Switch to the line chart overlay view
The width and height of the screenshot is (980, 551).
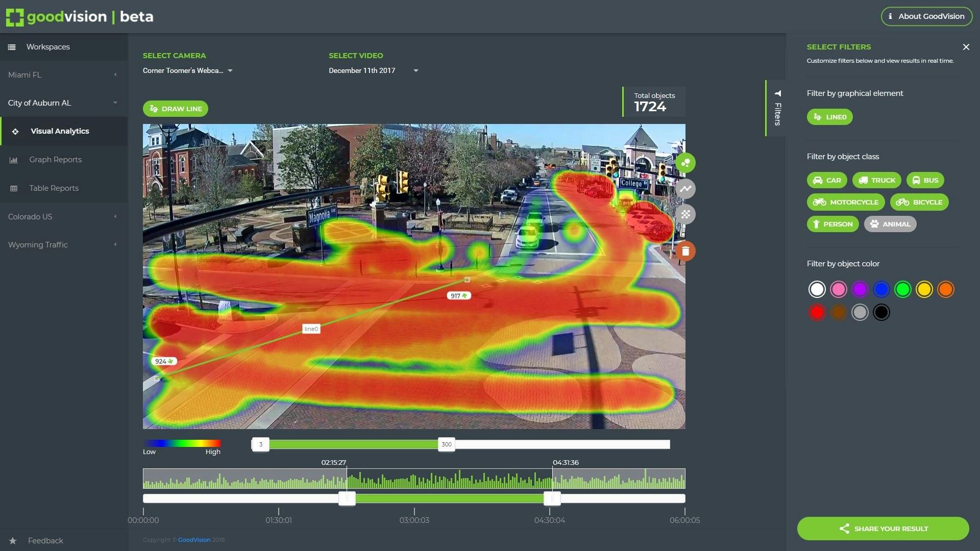coord(685,188)
